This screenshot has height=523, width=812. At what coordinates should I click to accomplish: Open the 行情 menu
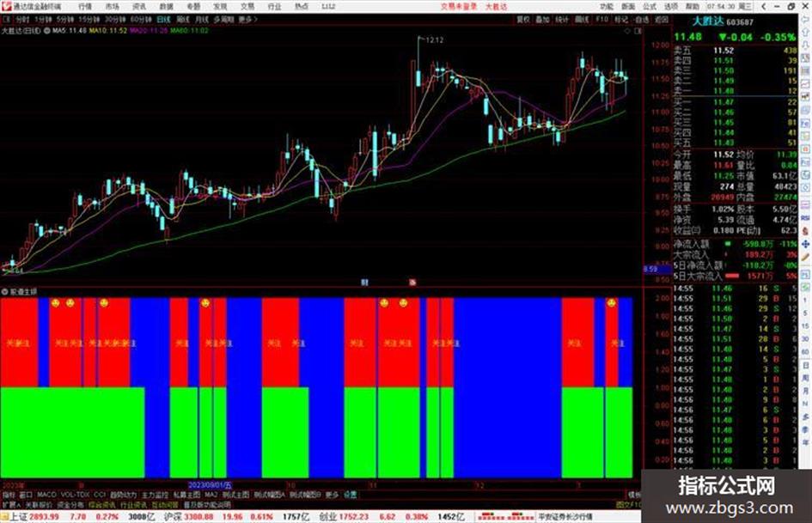click(x=85, y=7)
